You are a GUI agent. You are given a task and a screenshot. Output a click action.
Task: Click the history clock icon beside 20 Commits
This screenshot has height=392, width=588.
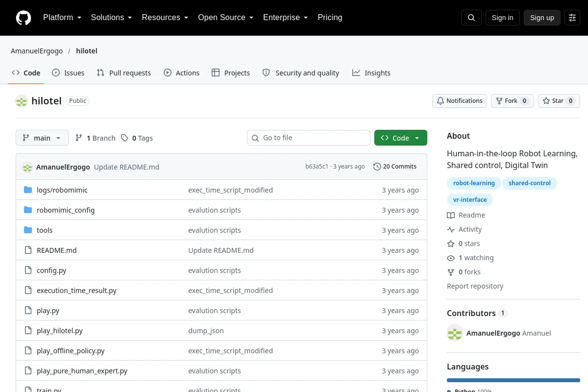pos(377,167)
